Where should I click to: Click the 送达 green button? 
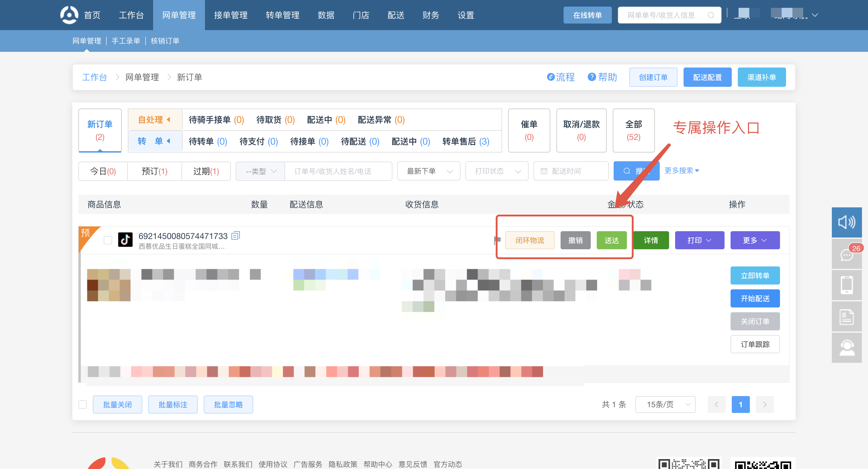click(611, 240)
